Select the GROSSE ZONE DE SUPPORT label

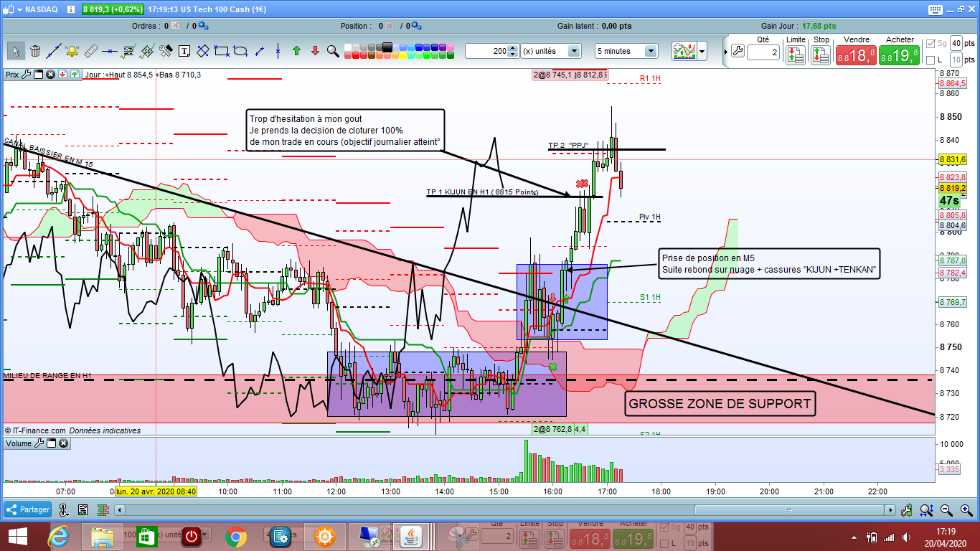pos(720,404)
